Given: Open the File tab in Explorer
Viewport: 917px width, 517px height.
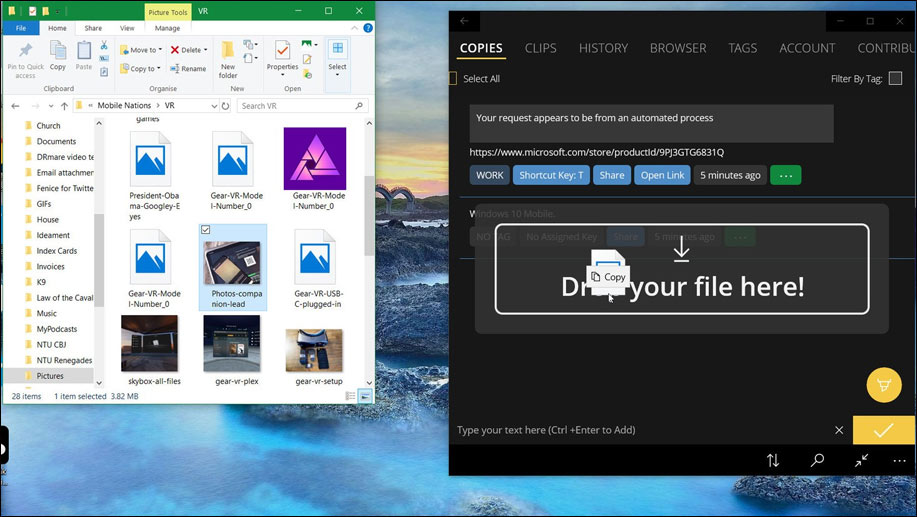Looking at the screenshot, I should coord(21,28).
